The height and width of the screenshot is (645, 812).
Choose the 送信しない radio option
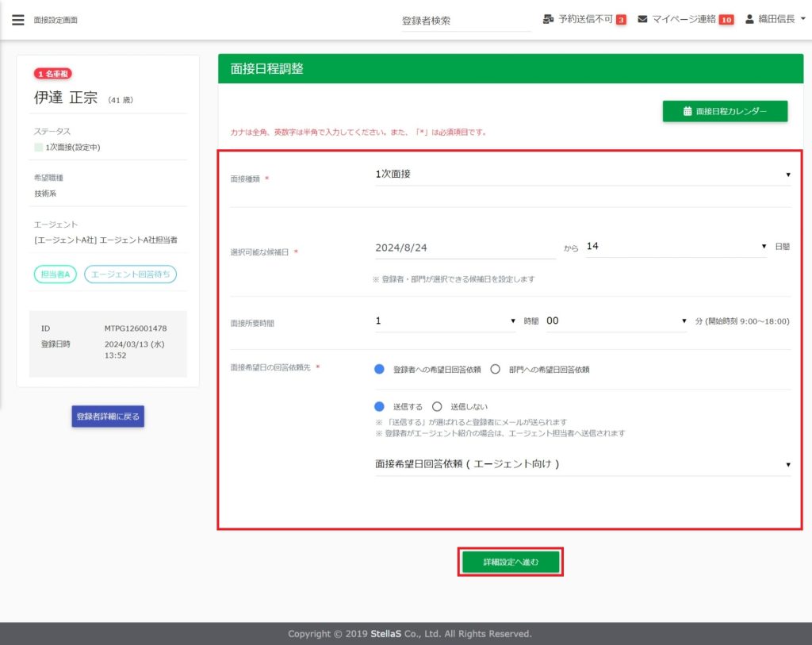[x=437, y=406]
